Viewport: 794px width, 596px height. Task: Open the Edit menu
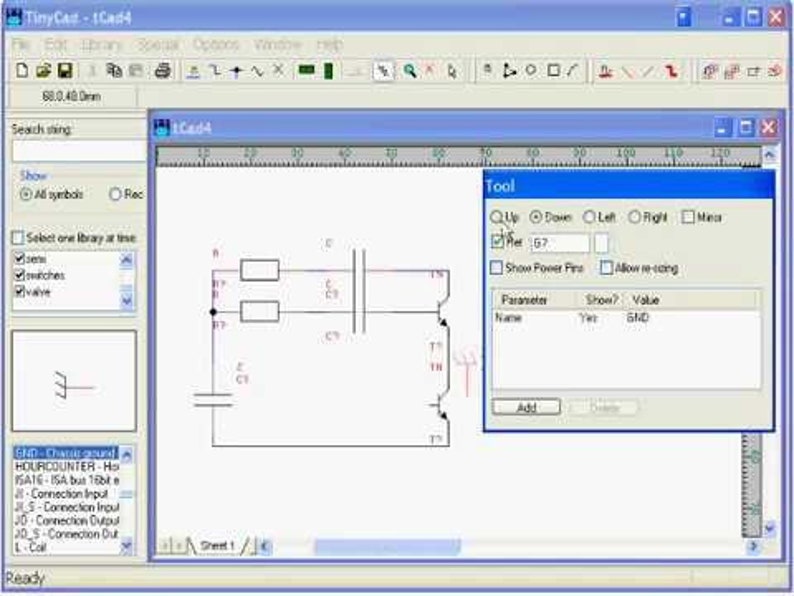[55, 45]
